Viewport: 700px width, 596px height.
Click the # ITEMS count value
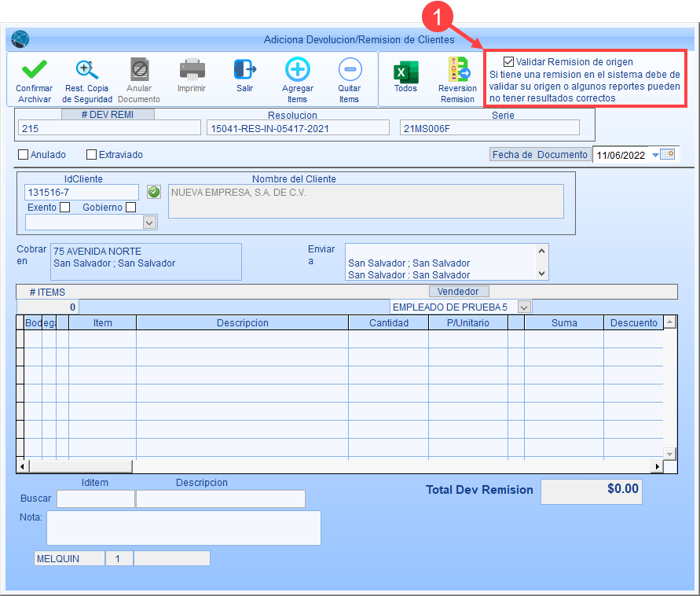tap(48, 307)
